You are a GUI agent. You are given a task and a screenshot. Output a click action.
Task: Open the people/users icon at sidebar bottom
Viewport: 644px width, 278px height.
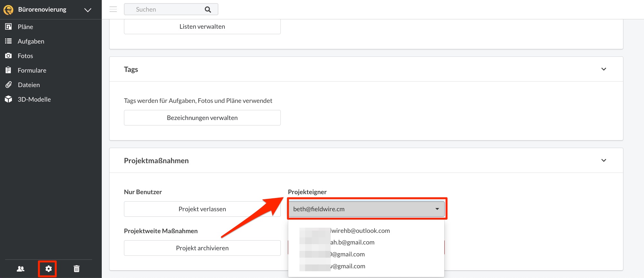(x=21, y=269)
